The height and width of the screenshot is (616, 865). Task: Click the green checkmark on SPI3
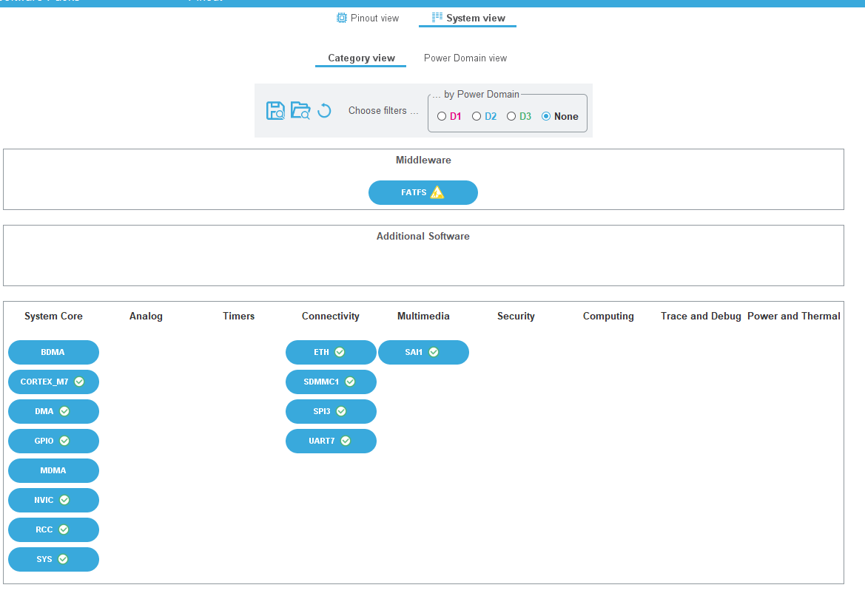coord(341,411)
